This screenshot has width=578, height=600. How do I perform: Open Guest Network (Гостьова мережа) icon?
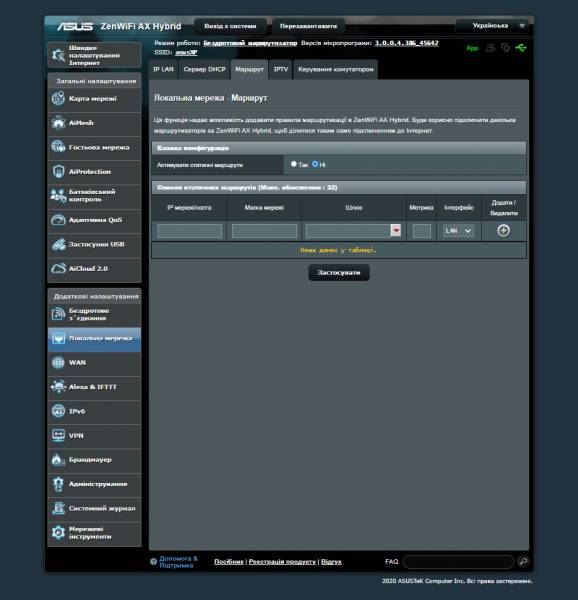point(59,147)
